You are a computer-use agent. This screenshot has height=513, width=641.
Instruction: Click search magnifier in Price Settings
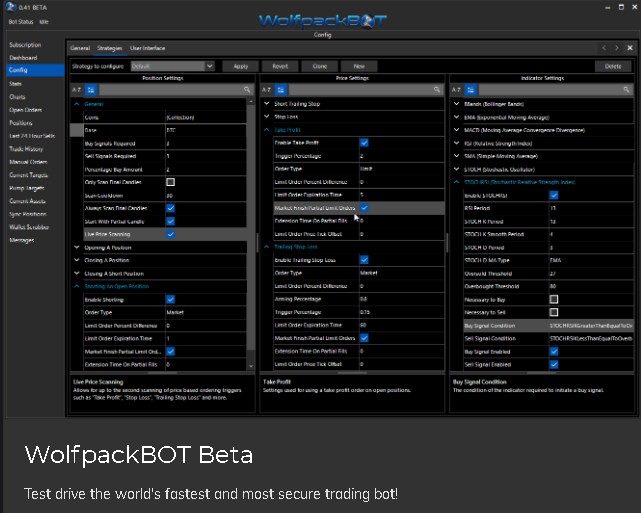tap(437, 90)
